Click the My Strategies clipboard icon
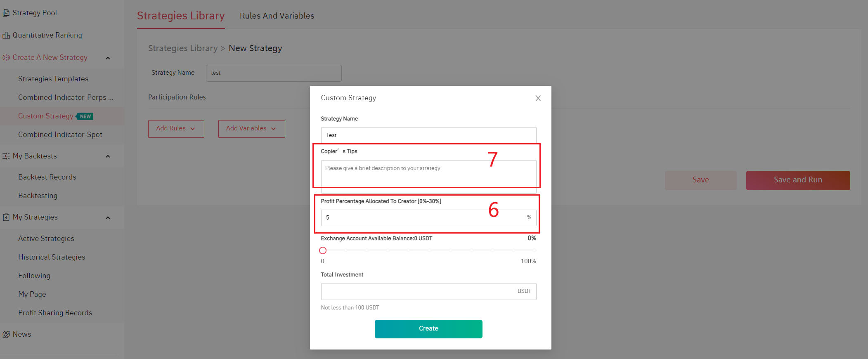 (x=6, y=217)
